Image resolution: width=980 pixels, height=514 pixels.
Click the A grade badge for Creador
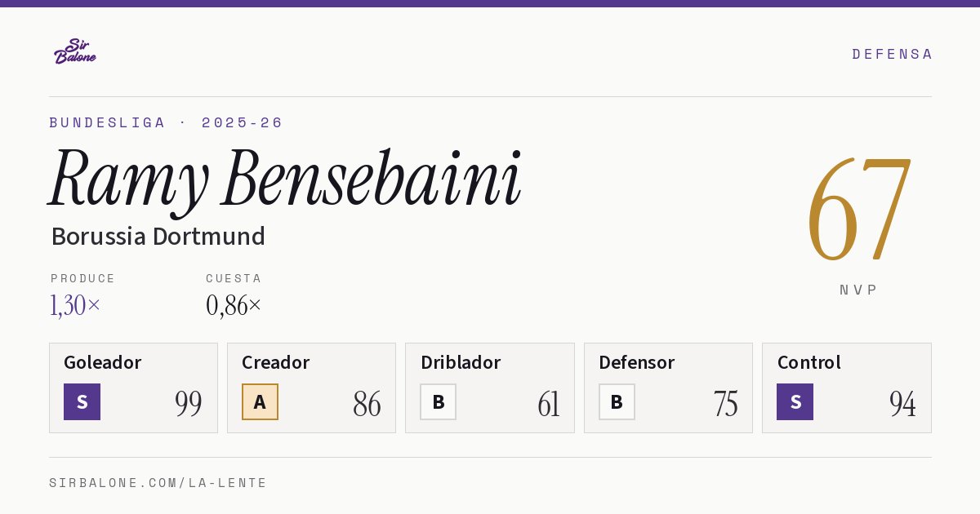pos(260,401)
